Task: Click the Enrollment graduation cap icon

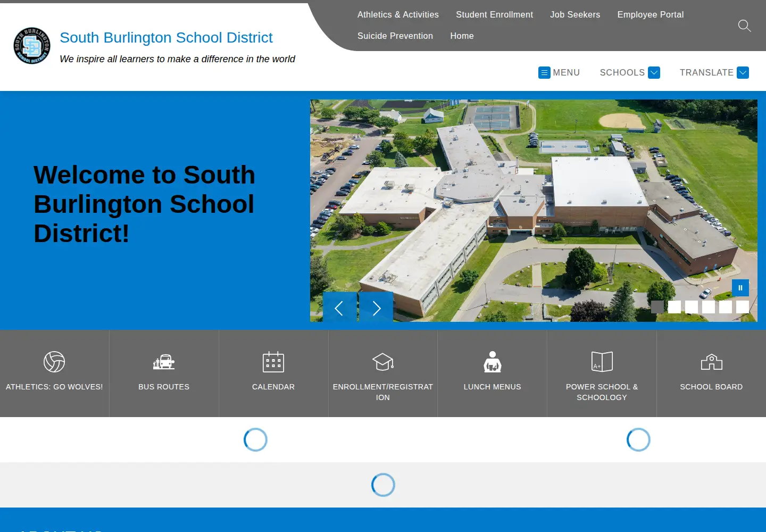Action: click(383, 362)
